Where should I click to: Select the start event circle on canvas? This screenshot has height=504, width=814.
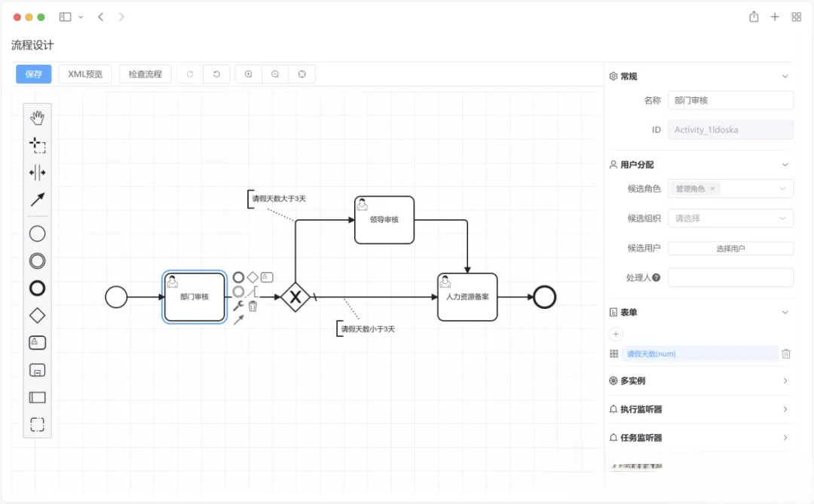tap(116, 297)
